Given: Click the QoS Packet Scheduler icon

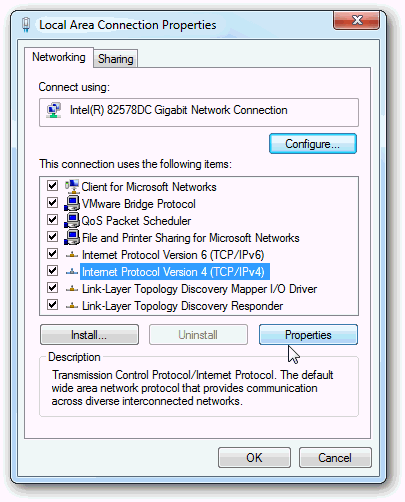Looking at the screenshot, I should pyautogui.click(x=72, y=220).
